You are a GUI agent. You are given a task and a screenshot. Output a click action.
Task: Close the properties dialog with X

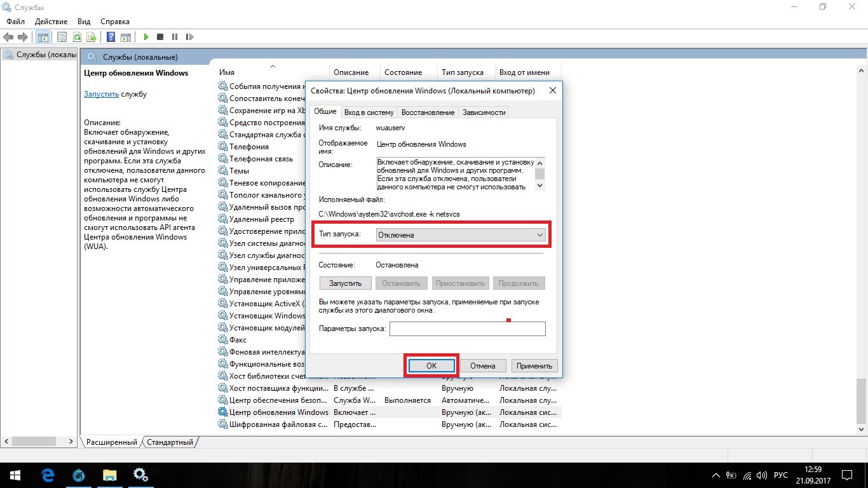pos(552,91)
